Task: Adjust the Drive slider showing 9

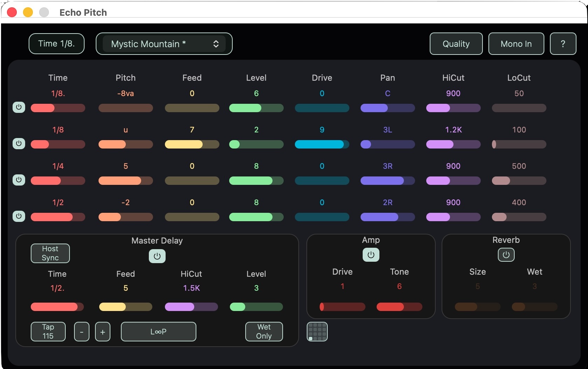Action: [x=322, y=144]
